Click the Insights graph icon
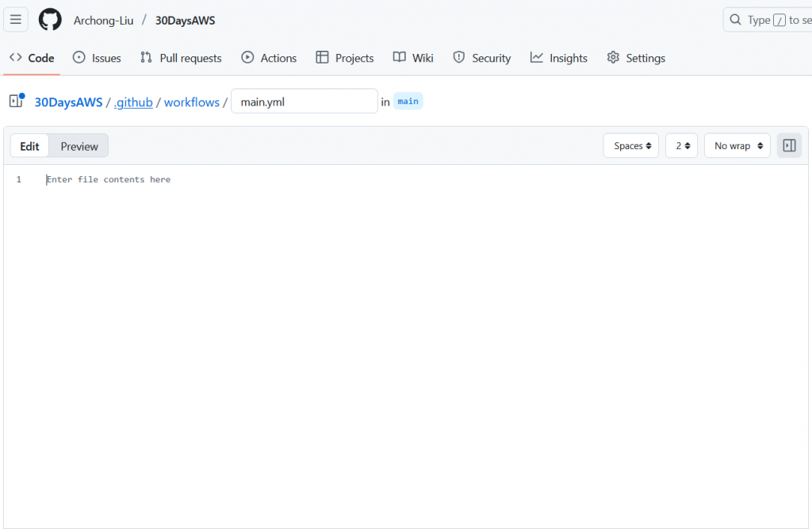812x529 pixels. (x=537, y=57)
